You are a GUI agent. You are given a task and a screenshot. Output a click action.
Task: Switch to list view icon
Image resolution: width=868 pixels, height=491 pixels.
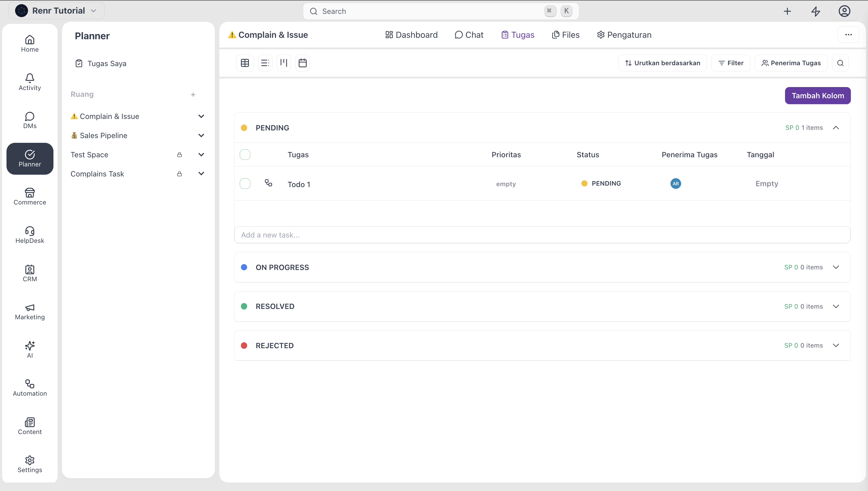(265, 63)
